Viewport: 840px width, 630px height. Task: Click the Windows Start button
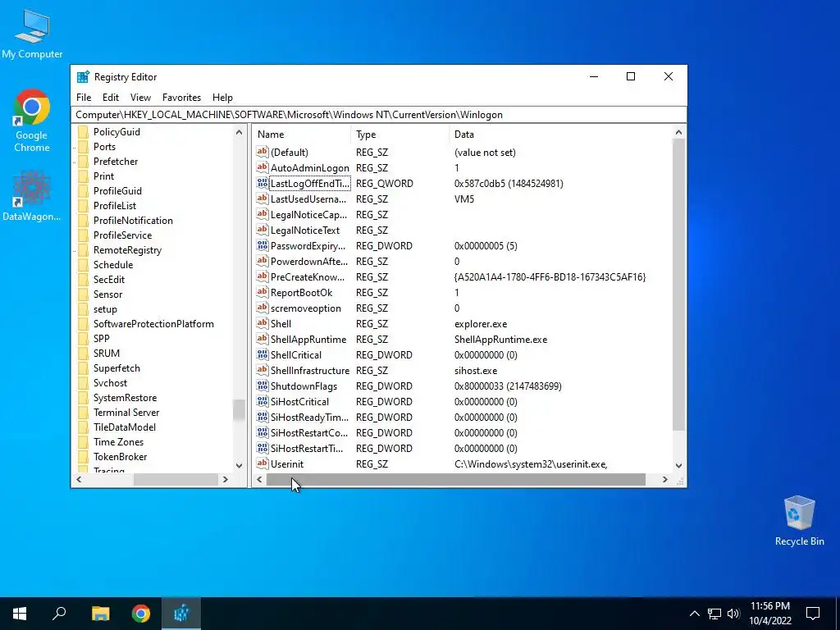20,614
